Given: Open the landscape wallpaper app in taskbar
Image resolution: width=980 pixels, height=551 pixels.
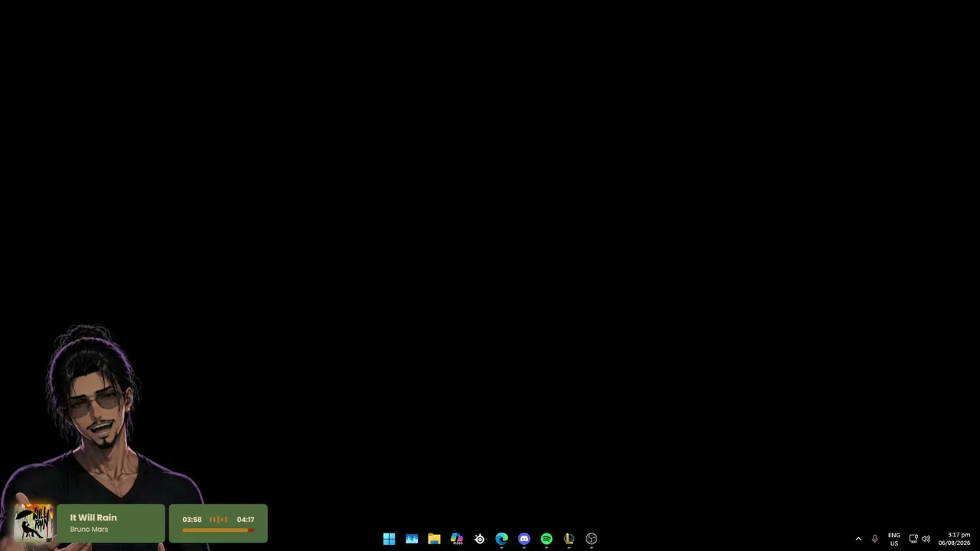Looking at the screenshot, I should click(x=412, y=539).
